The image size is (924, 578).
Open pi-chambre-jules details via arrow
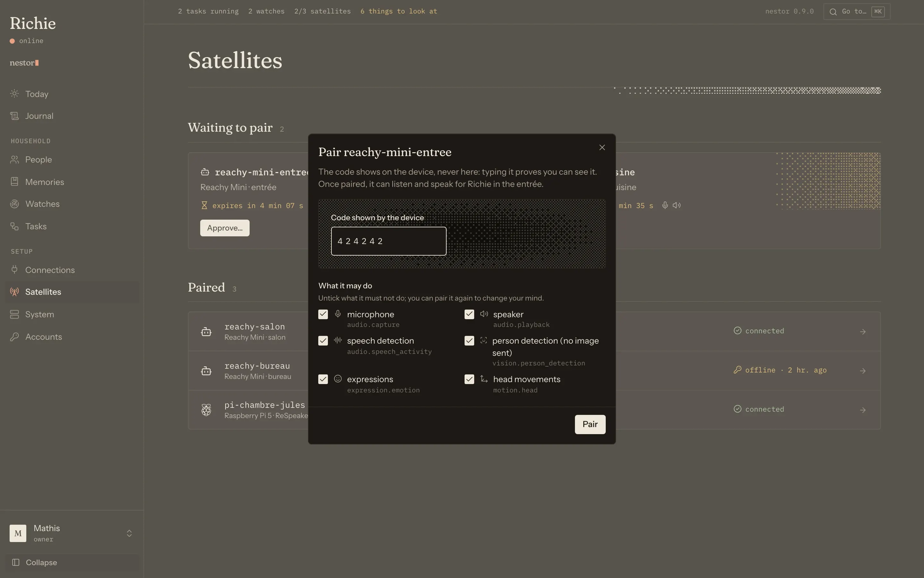(862, 410)
